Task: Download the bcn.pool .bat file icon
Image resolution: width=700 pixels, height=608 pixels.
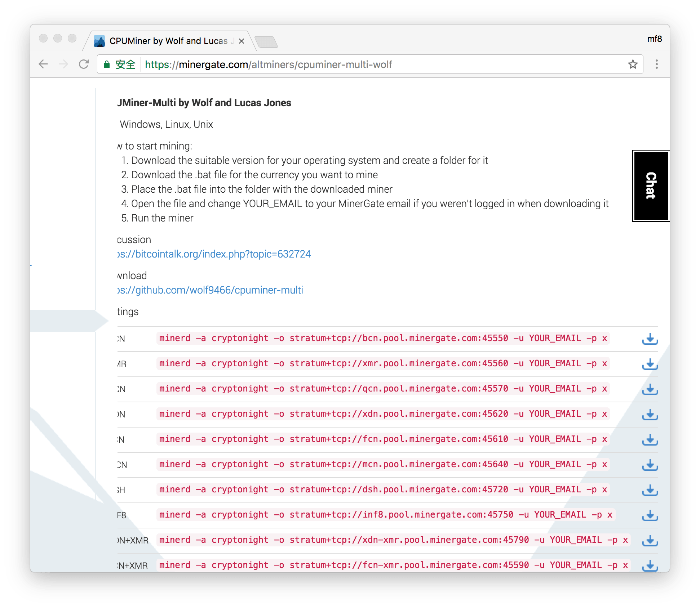Action: 650,339
